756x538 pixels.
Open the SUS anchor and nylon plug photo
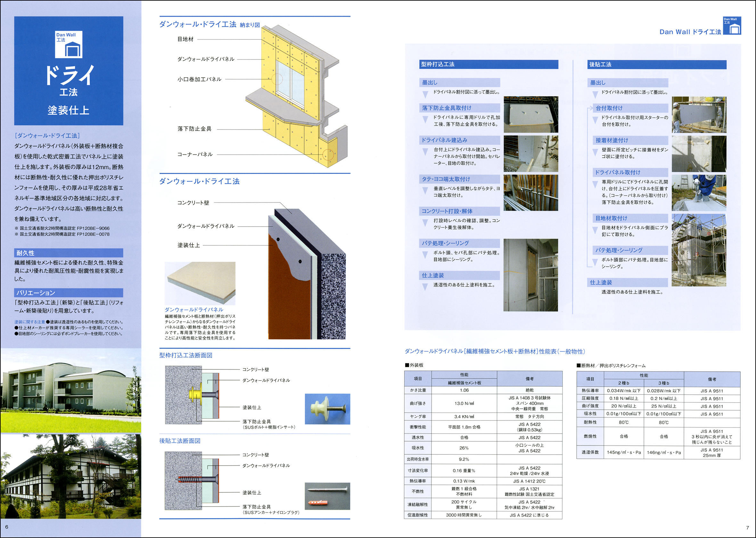pyautogui.click(x=328, y=496)
